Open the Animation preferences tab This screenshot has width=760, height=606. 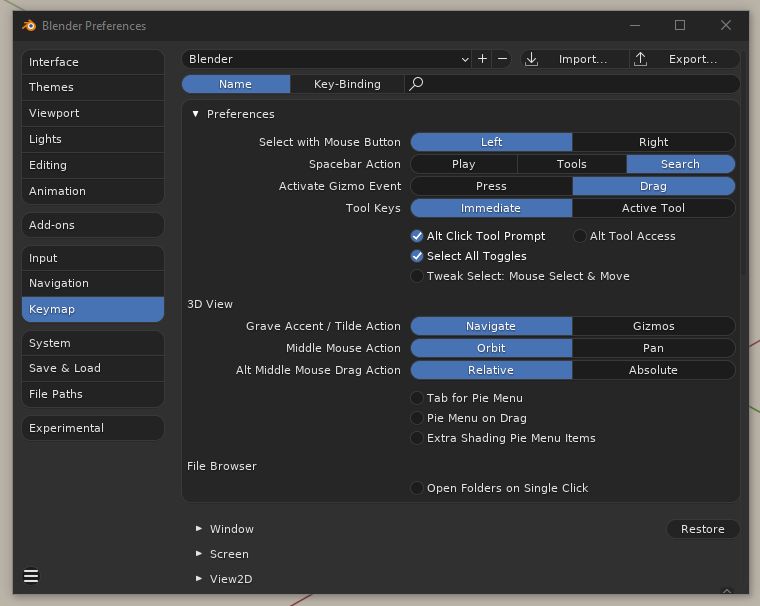click(x=93, y=191)
